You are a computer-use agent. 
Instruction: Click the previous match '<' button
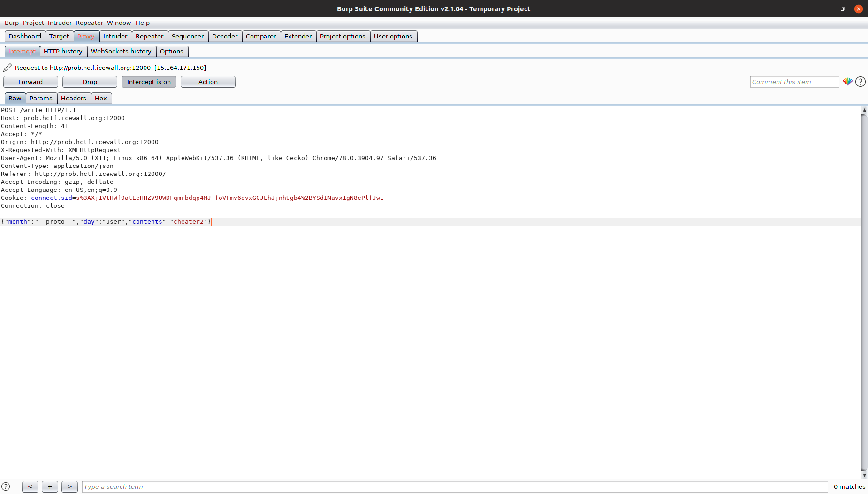(x=30, y=486)
